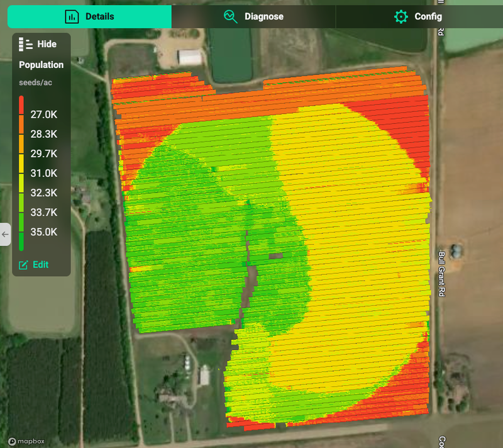Click the 31.0K legend value

coord(44,173)
